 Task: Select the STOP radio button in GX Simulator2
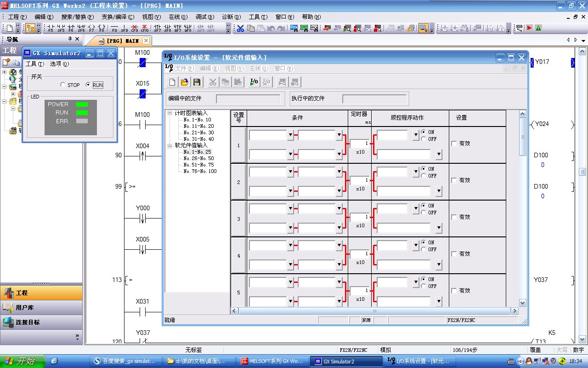(63, 85)
